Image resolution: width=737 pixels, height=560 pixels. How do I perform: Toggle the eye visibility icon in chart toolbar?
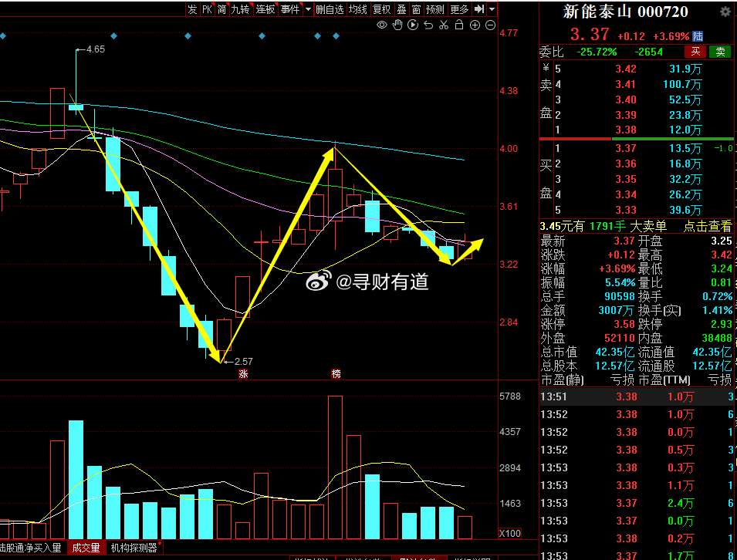point(382,25)
